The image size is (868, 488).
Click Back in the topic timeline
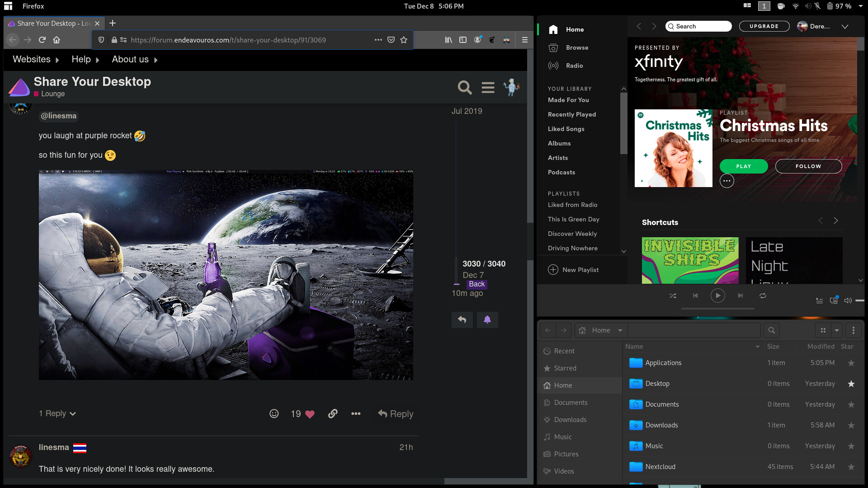(476, 284)
